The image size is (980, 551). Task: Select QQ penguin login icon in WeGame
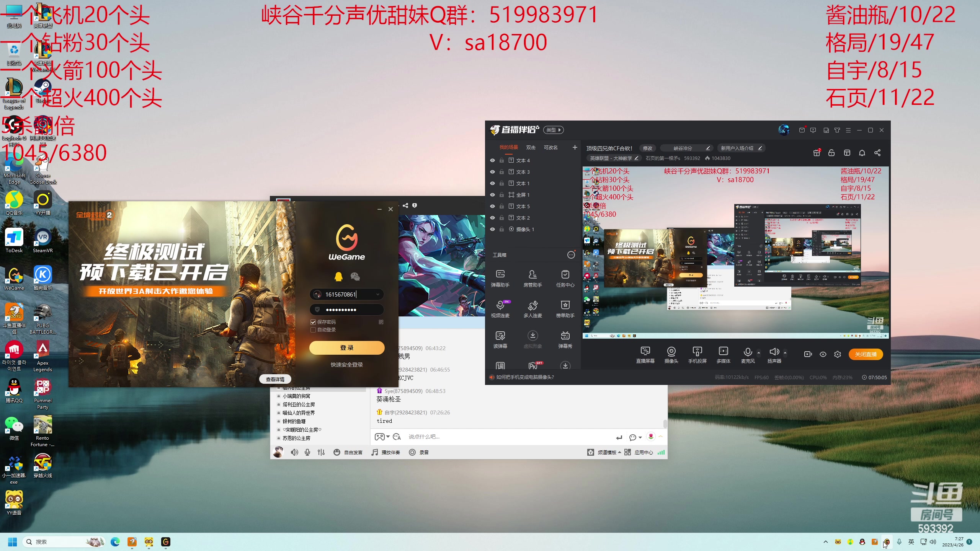tap(338, 276)
